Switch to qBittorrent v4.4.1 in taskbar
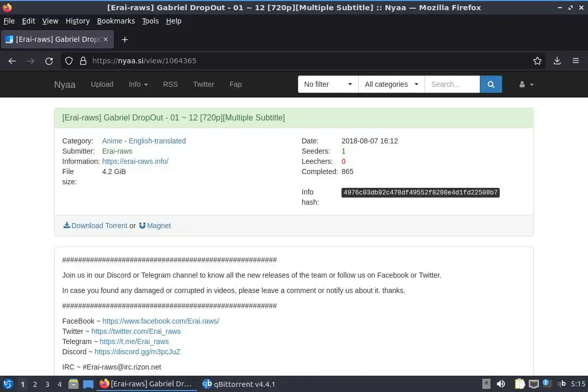Image resolution: width=588 pixels, height=392 pixels. point(239,384)
